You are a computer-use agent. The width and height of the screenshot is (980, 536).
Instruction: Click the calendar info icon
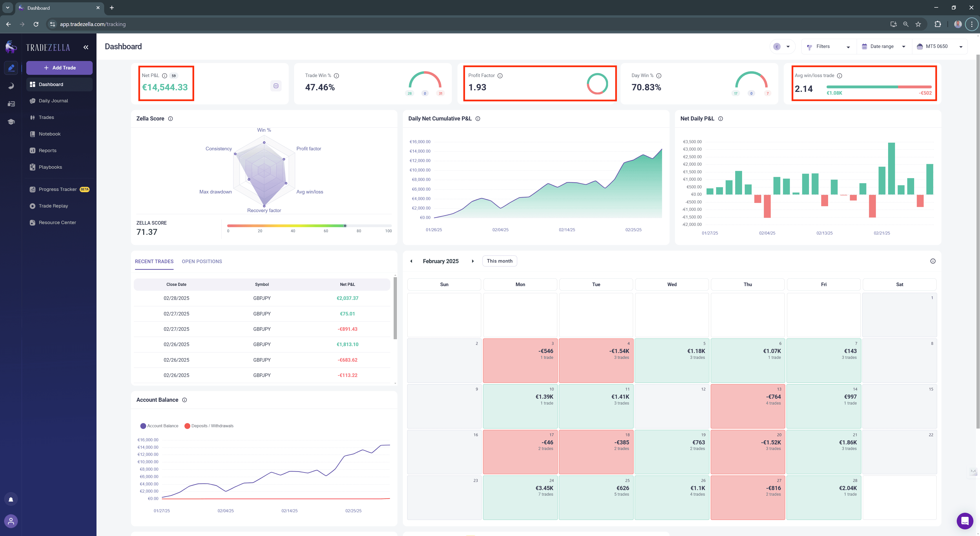(x=933, y=261)
